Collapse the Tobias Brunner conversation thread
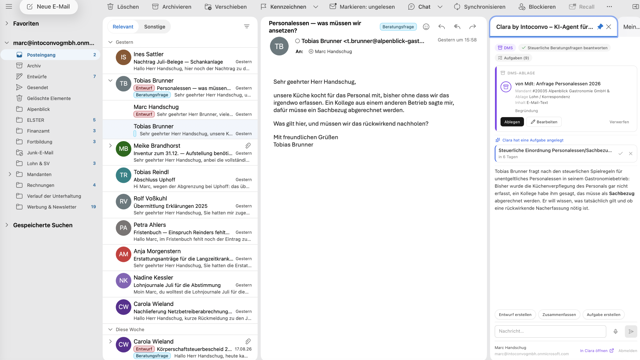 coord(110,80)
